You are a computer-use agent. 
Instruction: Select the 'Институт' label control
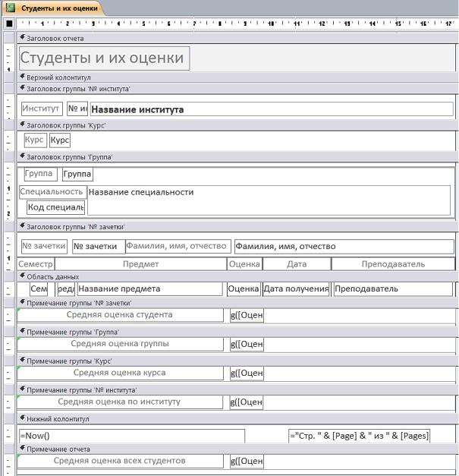[42, 109]
